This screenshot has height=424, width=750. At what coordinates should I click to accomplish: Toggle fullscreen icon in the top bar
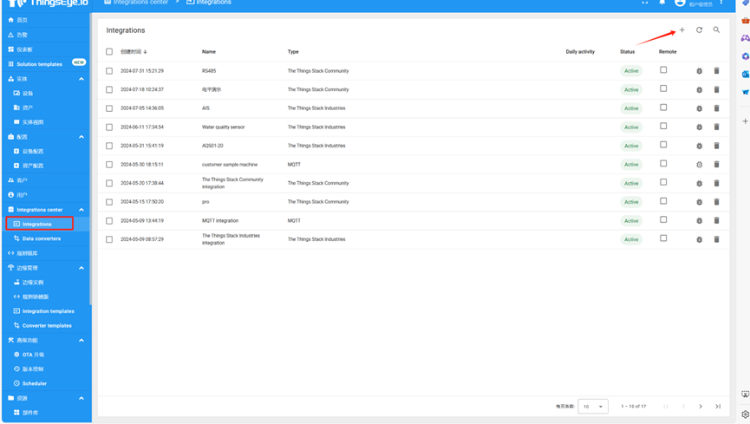point(645,2)
